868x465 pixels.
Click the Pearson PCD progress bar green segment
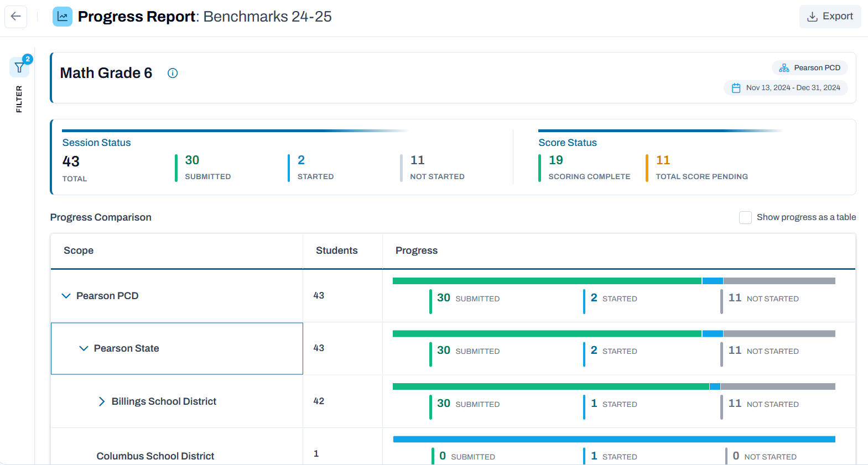(547, 281)
